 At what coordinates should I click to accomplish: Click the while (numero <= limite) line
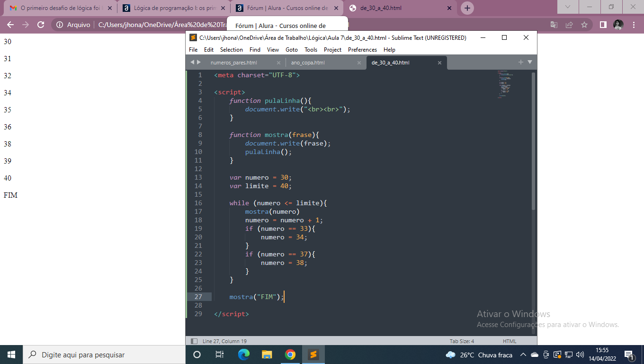278,203
